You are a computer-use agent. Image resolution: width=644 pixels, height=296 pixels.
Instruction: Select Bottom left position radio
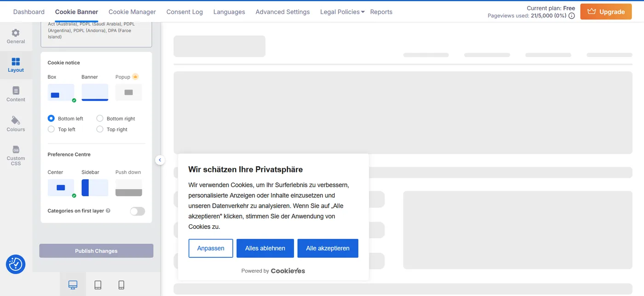(x=51, y=119)
